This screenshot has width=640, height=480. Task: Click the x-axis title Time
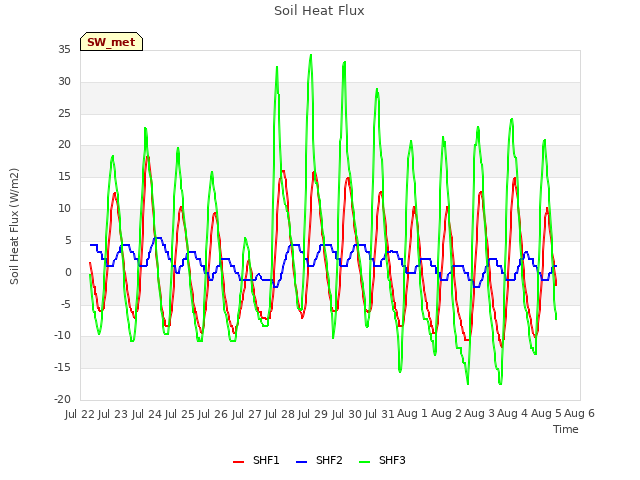[x=566, y=429]
